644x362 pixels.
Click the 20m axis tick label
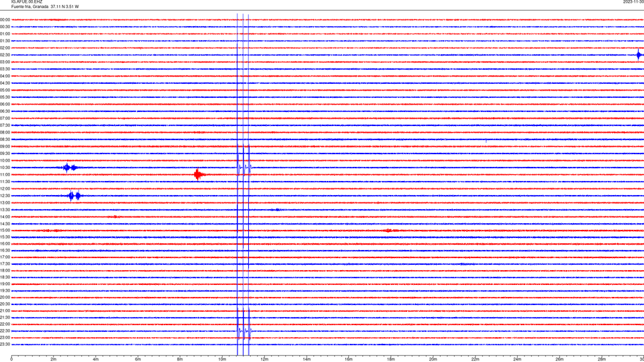click(433, 359)
